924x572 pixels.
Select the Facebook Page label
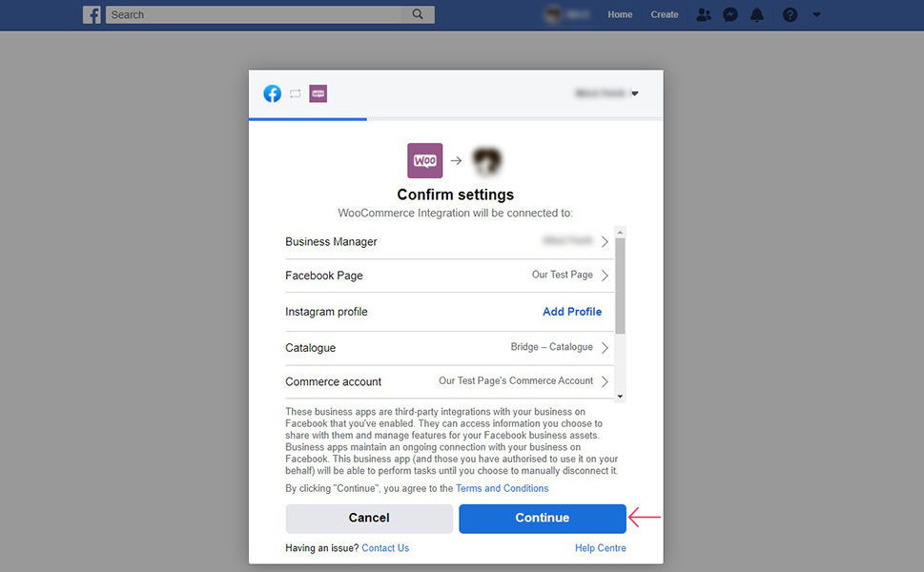[x=324, y=276]
